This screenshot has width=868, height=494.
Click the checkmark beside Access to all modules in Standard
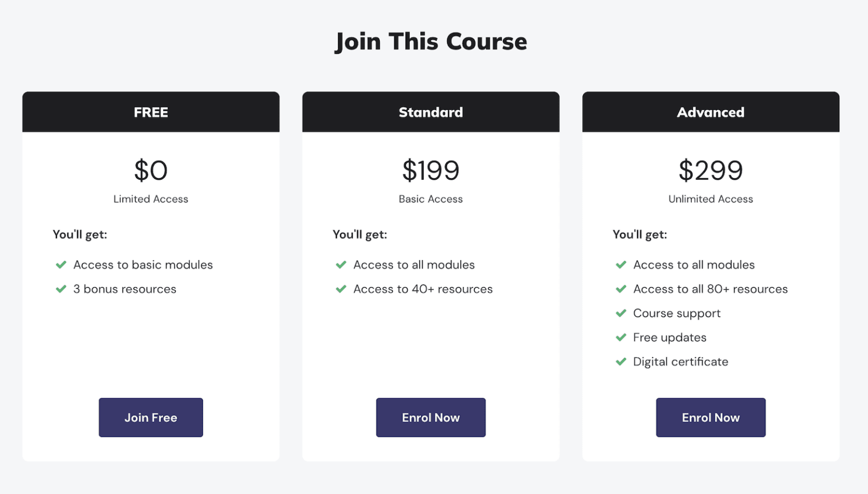tap(341, 265)
